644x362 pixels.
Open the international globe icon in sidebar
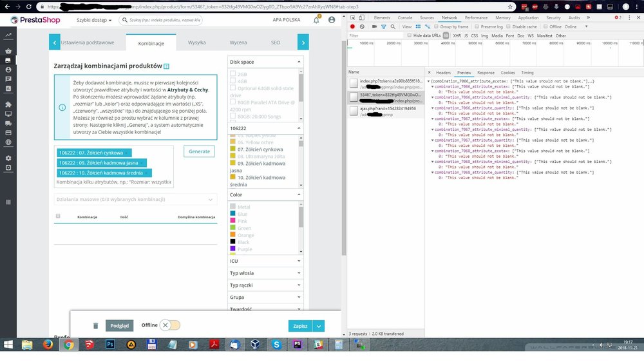pos(8,142)
